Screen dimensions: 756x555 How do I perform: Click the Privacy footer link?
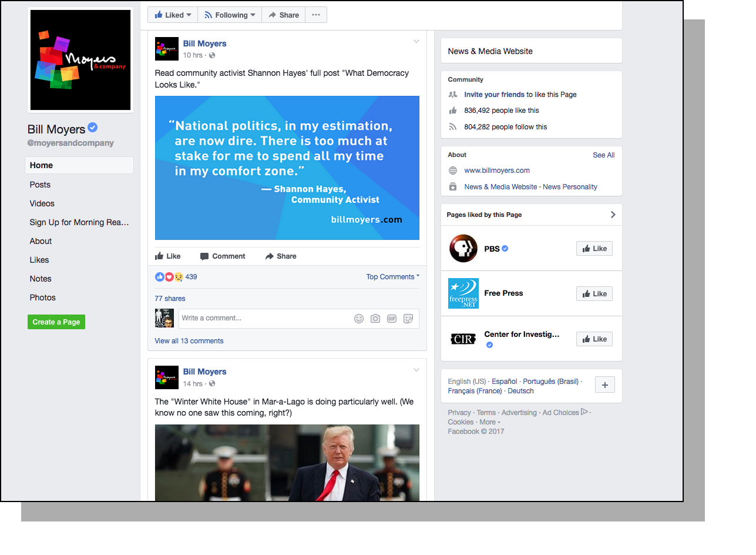[x=459, y=413]
